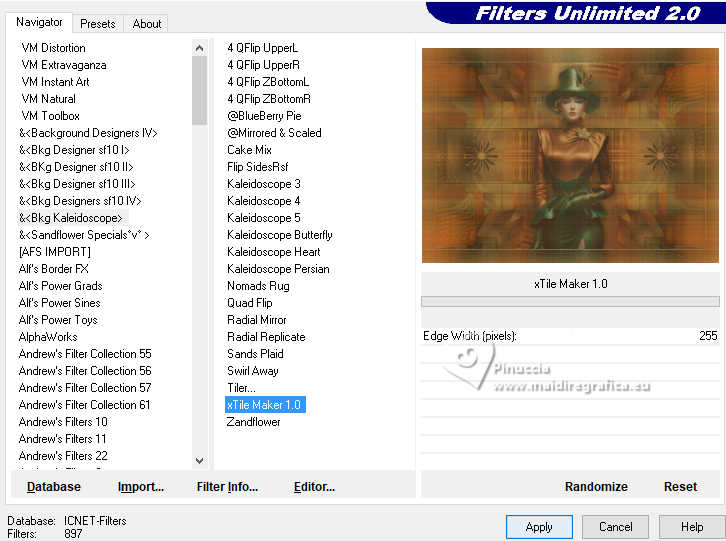
Task: Choose the Cake Mix filter
Action: [249, 150]
